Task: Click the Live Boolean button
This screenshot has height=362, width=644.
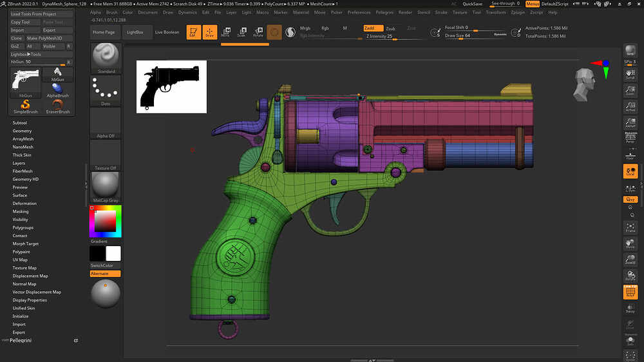Action: click(x=167, y=32)
